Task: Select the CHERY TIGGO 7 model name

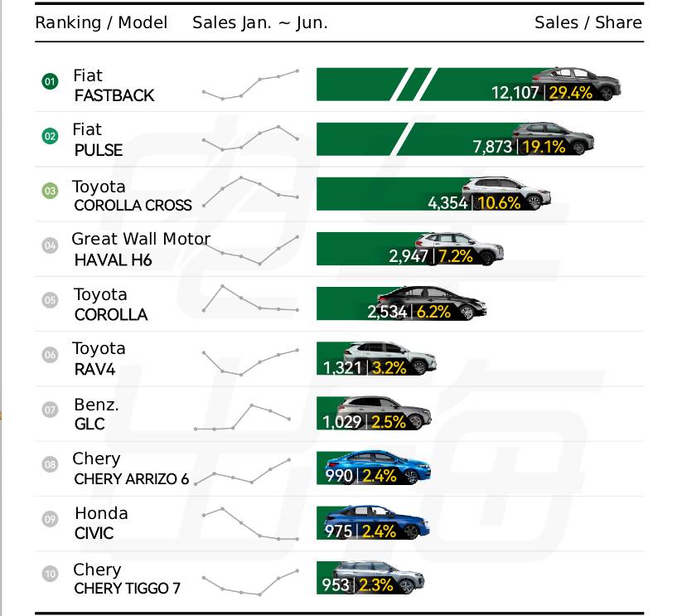Action: [127, 589]
